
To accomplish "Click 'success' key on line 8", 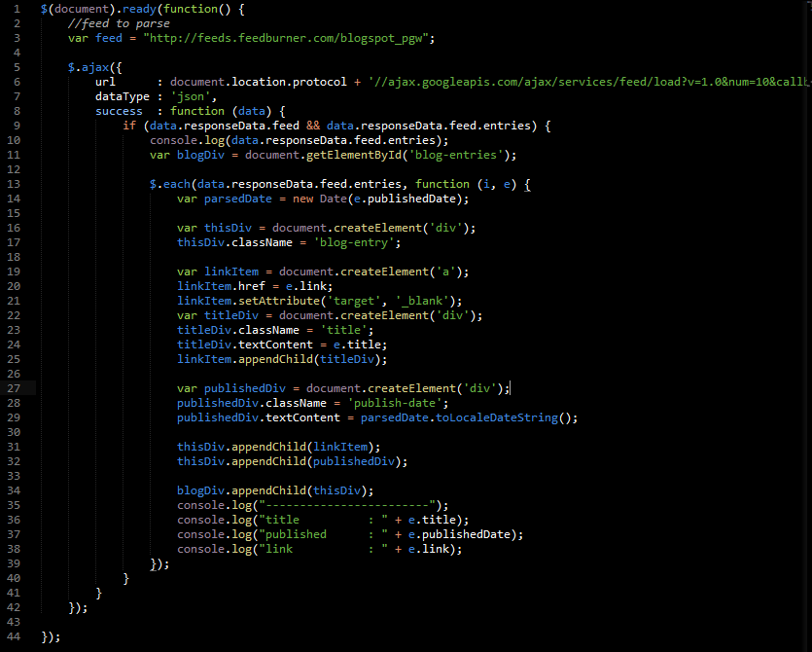I will click(119, 112).
